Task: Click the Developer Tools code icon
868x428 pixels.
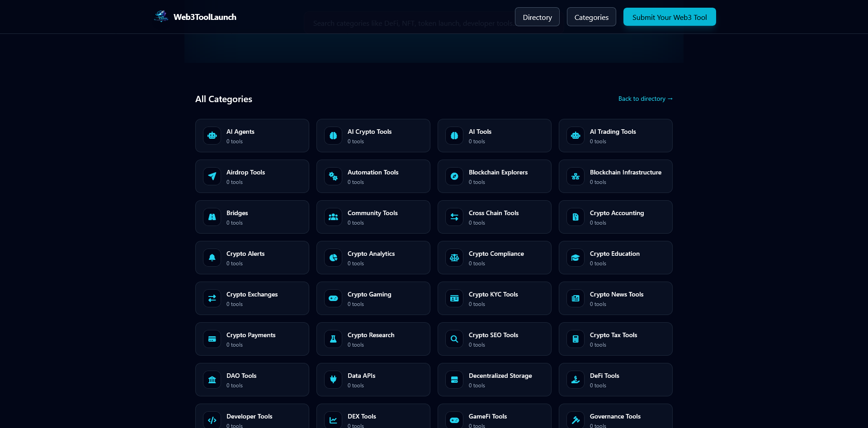Action: (x=212, y=420)
